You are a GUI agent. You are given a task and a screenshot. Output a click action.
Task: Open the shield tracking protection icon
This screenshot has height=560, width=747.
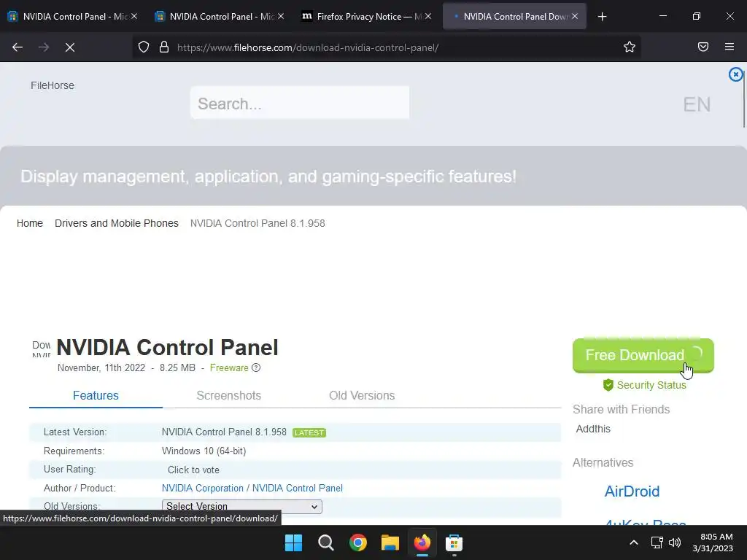pyautogui.click(x=144, y=47)
